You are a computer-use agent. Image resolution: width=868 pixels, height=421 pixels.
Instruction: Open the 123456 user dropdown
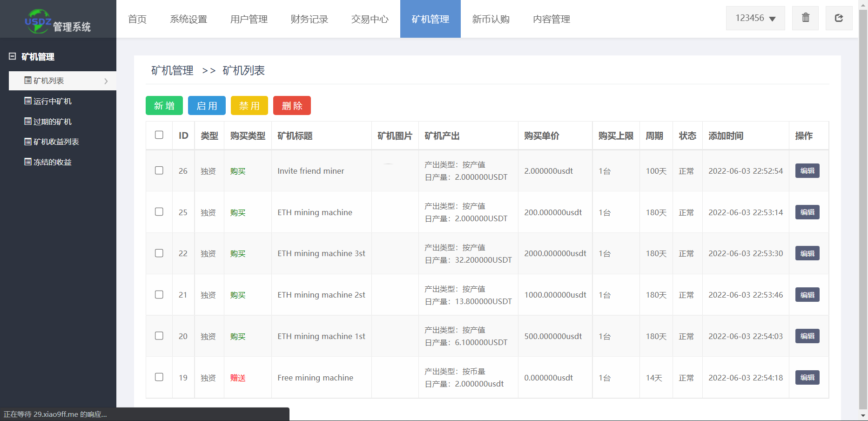755,18
